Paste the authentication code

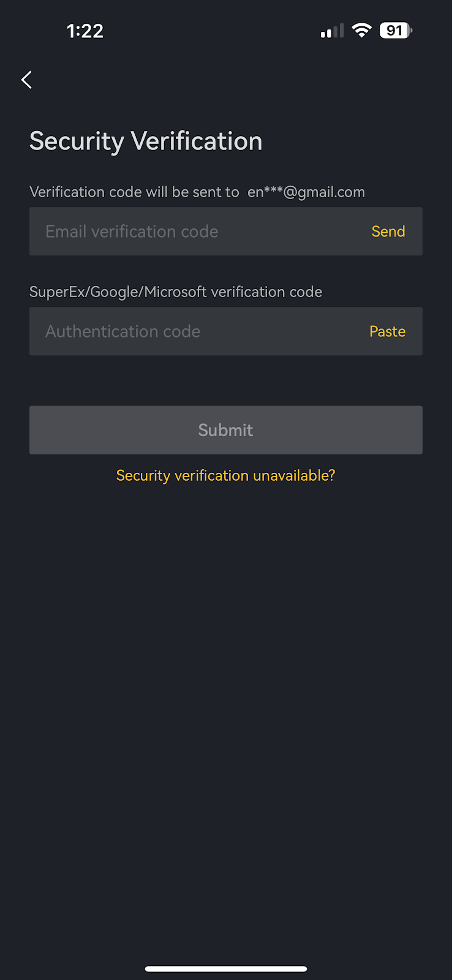pyautogui.click(x=387, y=331)
